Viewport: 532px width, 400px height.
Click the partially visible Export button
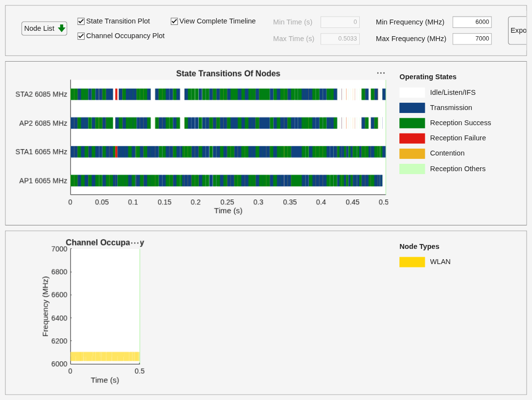pyautogui.click(x=518, y=30)
